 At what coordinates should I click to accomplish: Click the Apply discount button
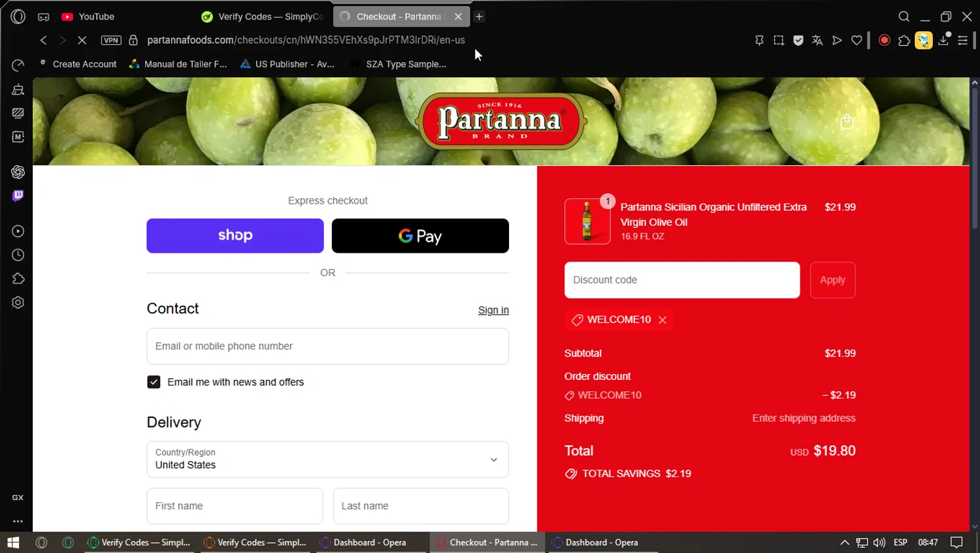pos(832,280)
